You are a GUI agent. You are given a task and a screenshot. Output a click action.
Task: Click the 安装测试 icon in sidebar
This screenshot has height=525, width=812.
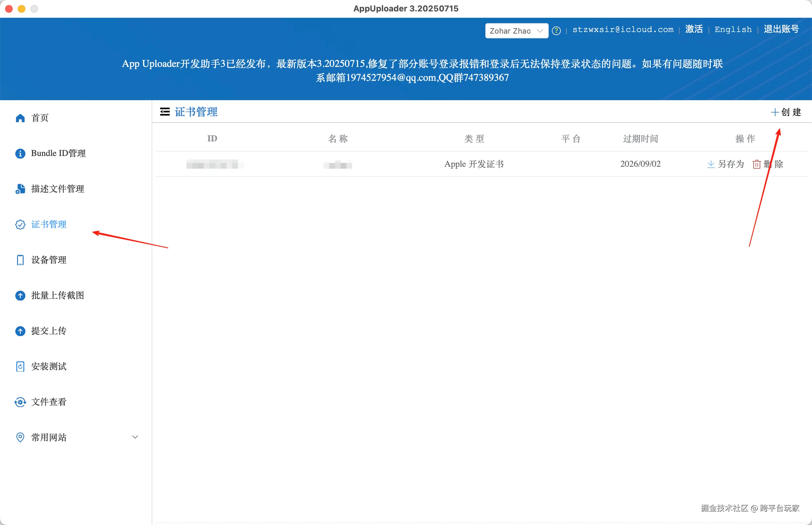tap(20, 366)
